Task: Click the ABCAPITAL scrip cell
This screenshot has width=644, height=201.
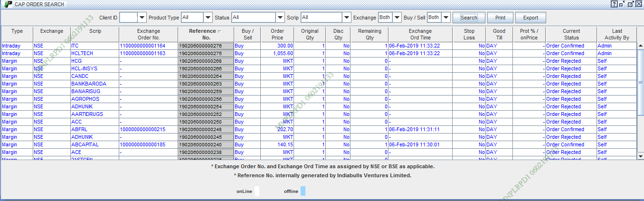Action: pyautogui.click(x=94, y=145)
